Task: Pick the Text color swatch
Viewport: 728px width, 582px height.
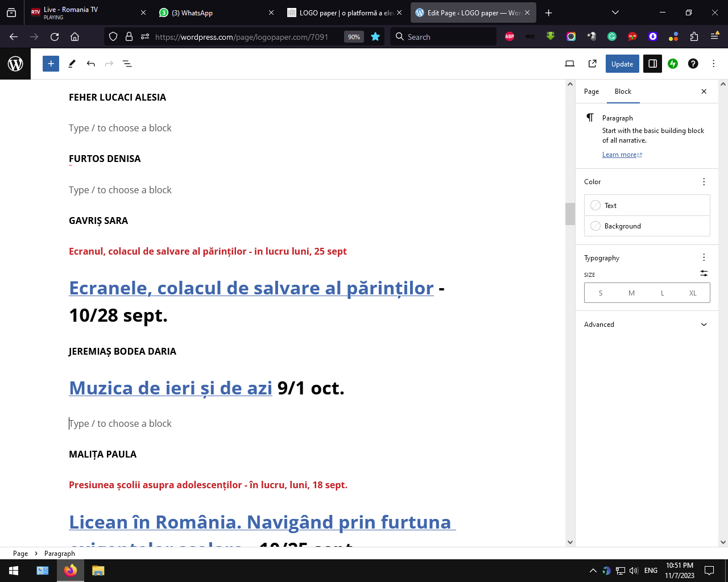Action: pos(595,206)
